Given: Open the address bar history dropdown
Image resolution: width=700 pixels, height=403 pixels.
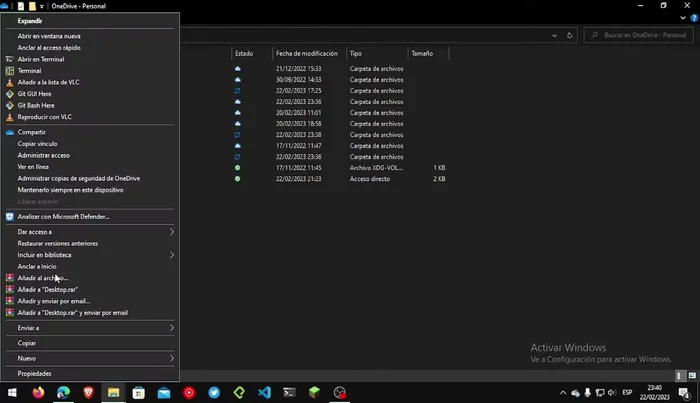Looking at the screenshot, I should (554, 35).
